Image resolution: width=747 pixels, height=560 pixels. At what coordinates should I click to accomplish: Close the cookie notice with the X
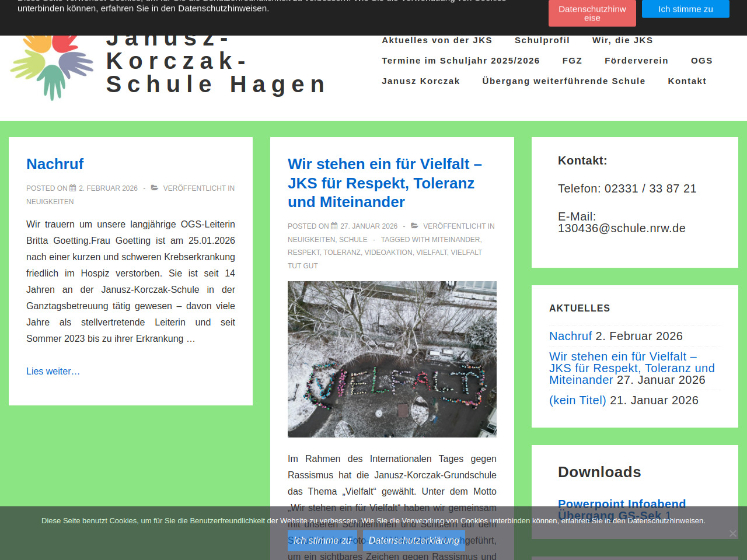coord(732,533)
